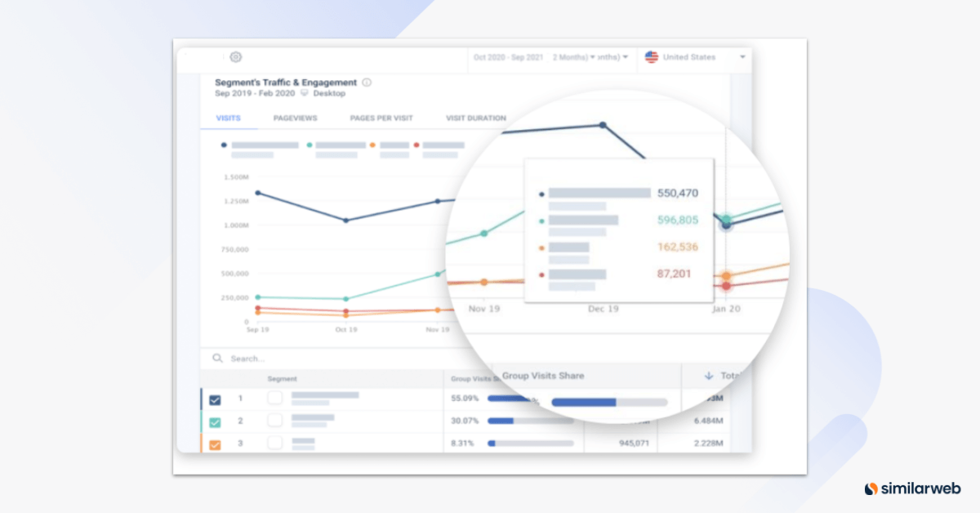This screenshot has height=513, width=980.
Task: Click the active VISITS tab label
Action: [x=228, y=118]
